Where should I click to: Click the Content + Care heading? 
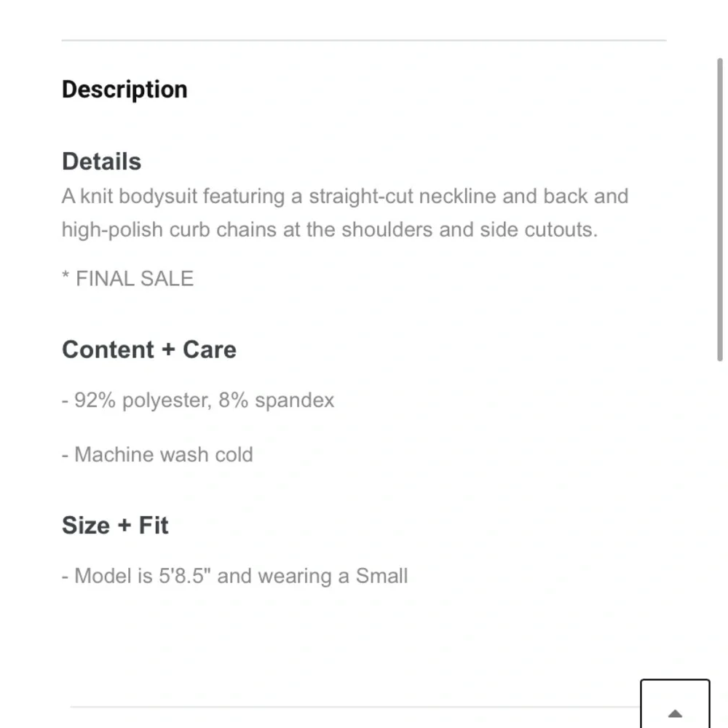(x=149, y=349)
